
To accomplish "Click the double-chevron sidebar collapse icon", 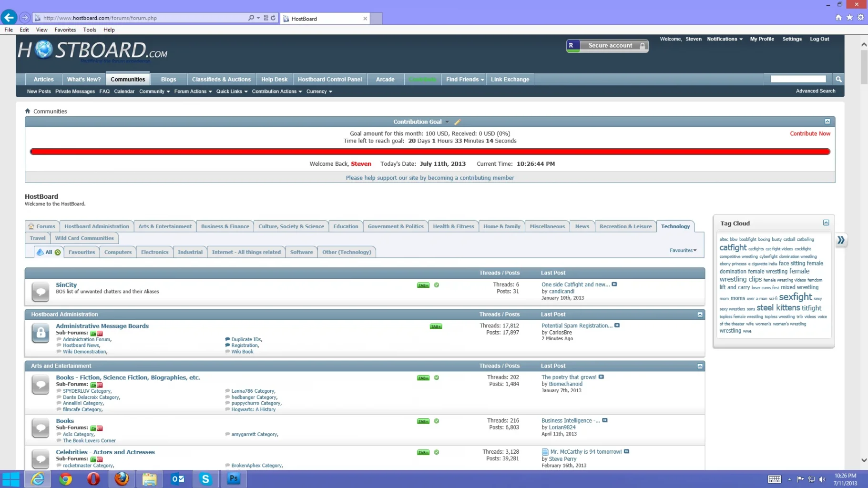I will tap(841, 240).
